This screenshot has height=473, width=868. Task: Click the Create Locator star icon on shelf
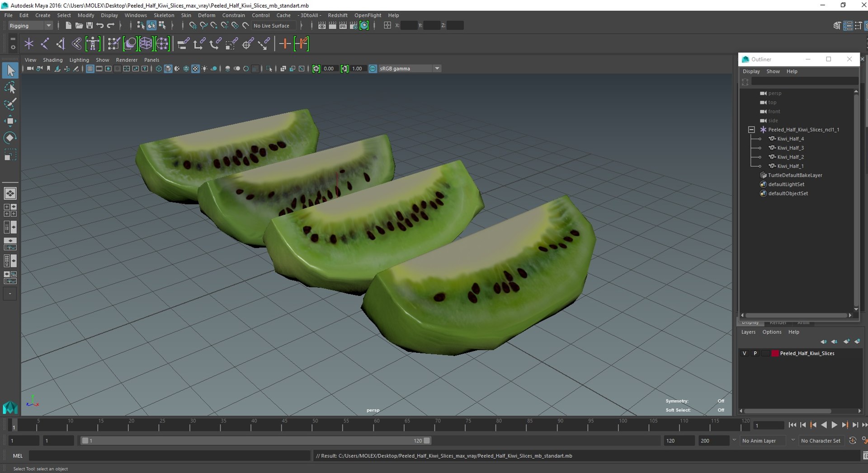(29, 44)
